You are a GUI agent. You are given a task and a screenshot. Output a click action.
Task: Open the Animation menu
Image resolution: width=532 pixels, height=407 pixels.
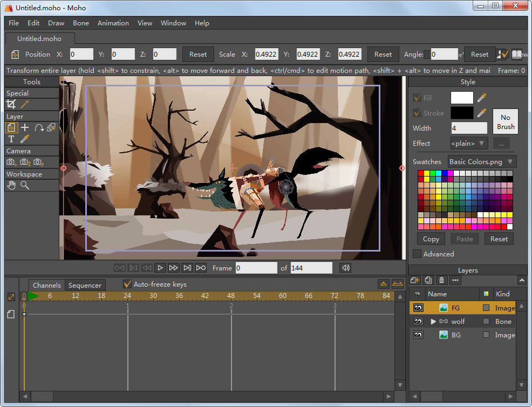[x=113, y=23]
